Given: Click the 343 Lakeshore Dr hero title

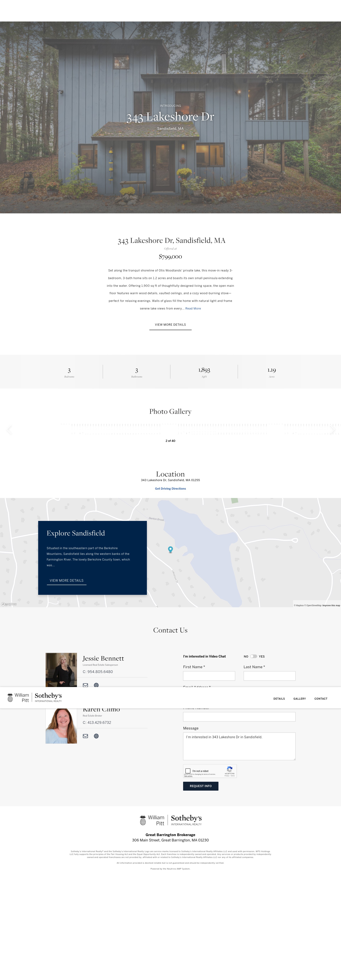Looking at the screenshot, I should click(170, 117).
